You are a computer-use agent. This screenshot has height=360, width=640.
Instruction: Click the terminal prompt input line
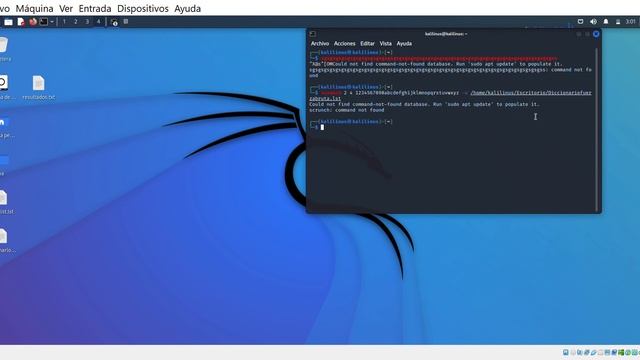click(452, 127)
